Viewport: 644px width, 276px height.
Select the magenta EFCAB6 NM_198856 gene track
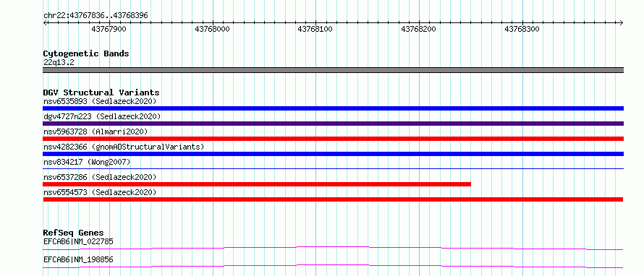point(333,266)
